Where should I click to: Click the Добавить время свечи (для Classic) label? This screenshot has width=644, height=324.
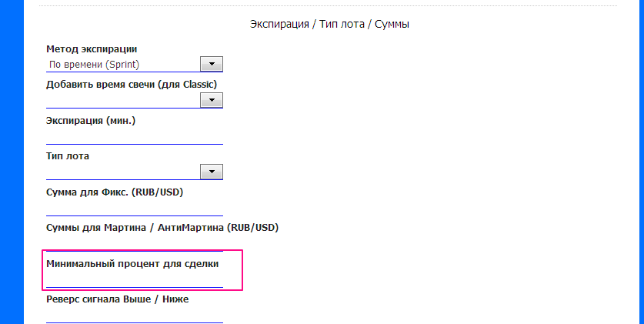coord(132,84)
